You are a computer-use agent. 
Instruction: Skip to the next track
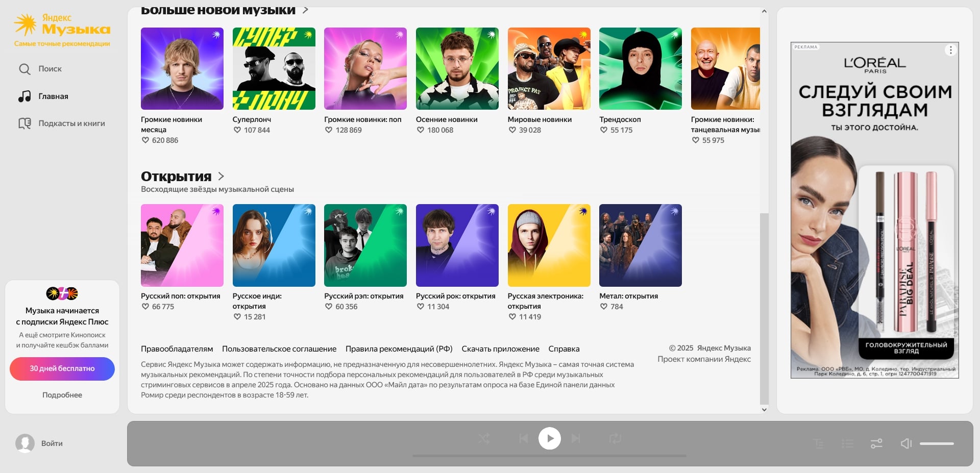click(576, 438)
